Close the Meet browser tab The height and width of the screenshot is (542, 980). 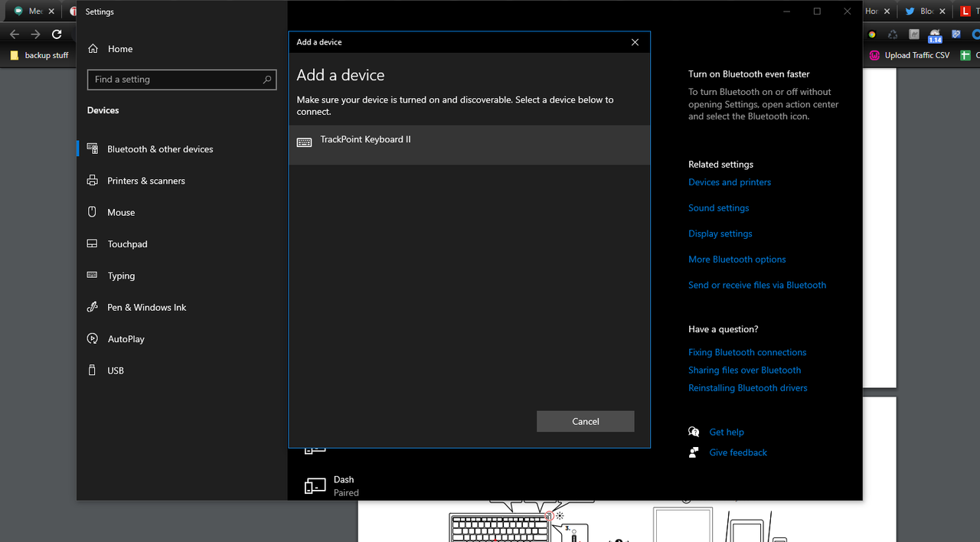53,11
